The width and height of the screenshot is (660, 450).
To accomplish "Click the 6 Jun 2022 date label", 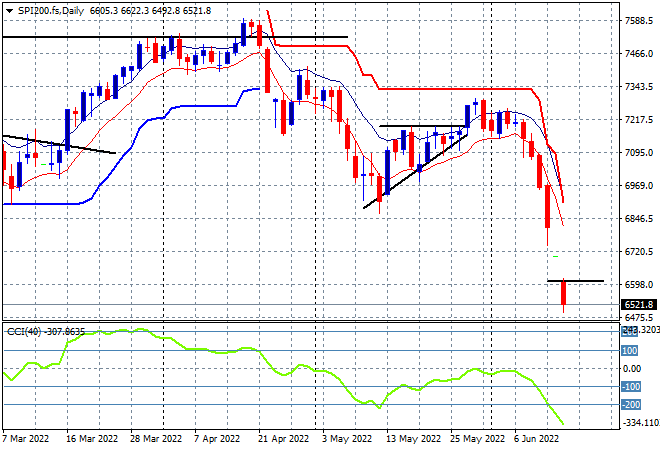I will pyautogui.click(x=536, y=439).
